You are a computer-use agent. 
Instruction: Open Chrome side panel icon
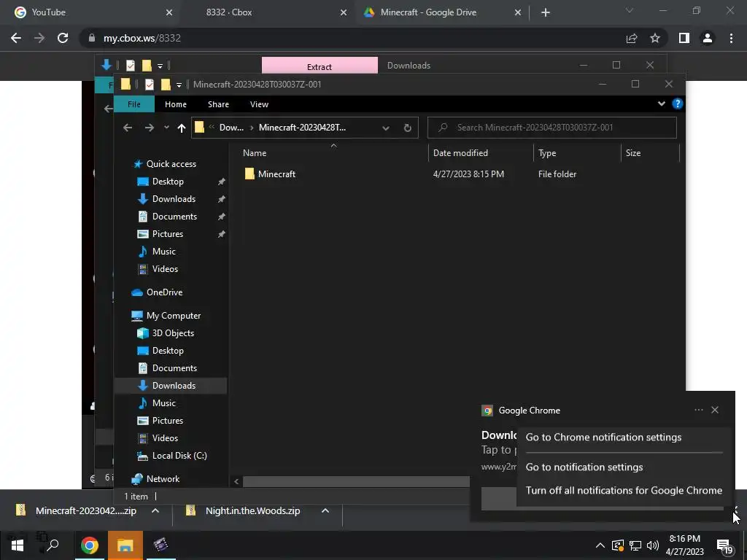(x=684, y=38)
